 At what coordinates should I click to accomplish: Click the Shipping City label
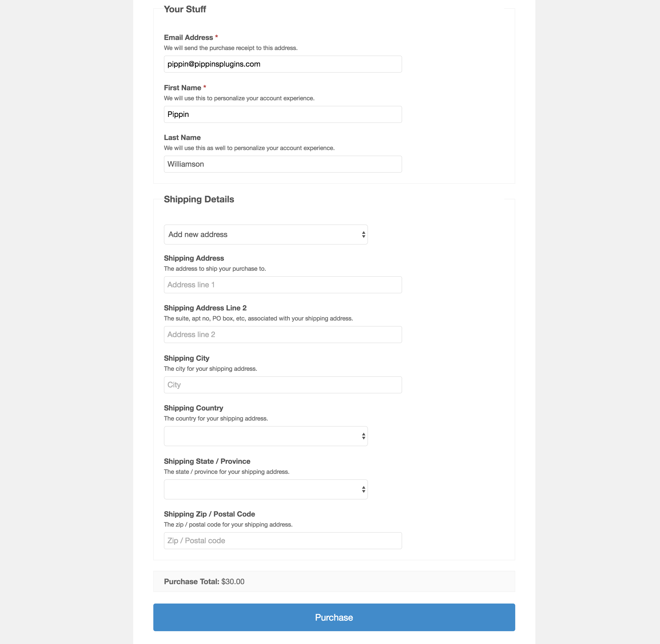click(186, 358)
